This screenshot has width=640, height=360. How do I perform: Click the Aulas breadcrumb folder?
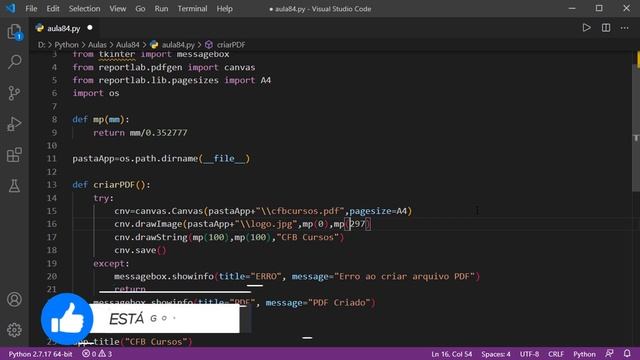tap(97, 45)
